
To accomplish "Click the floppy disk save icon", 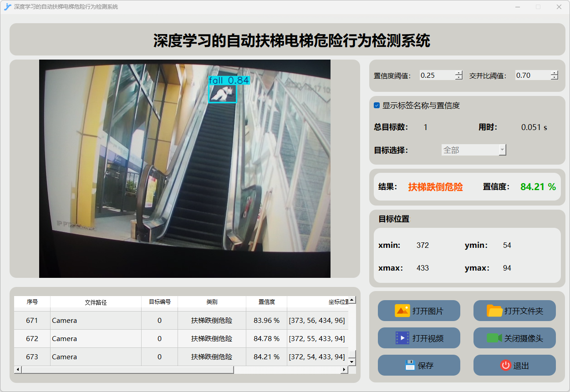I will coord(410,365).
